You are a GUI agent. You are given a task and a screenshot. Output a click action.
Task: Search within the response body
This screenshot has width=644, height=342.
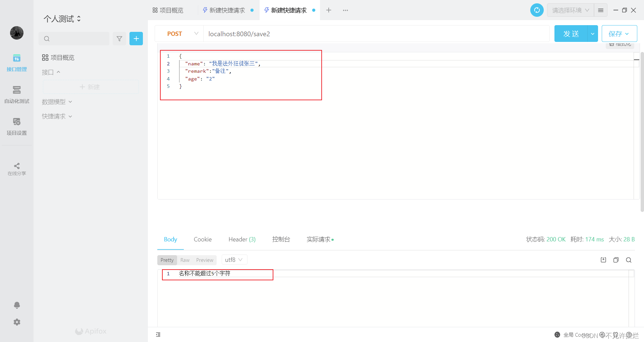coord(629,260)
